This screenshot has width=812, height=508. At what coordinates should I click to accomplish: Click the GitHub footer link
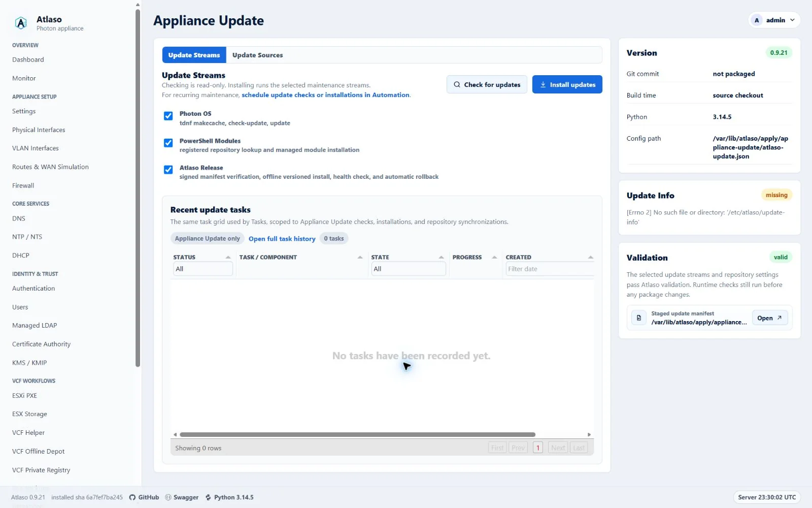coord(144,497)
